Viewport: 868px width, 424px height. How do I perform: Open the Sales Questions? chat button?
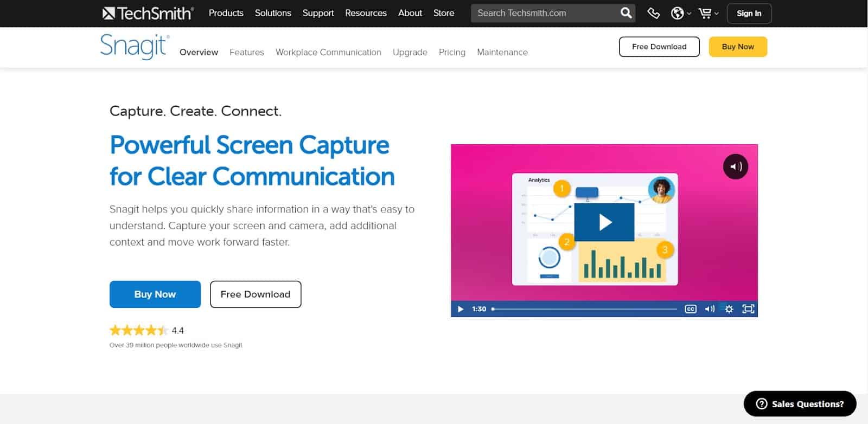coord(800,404)
